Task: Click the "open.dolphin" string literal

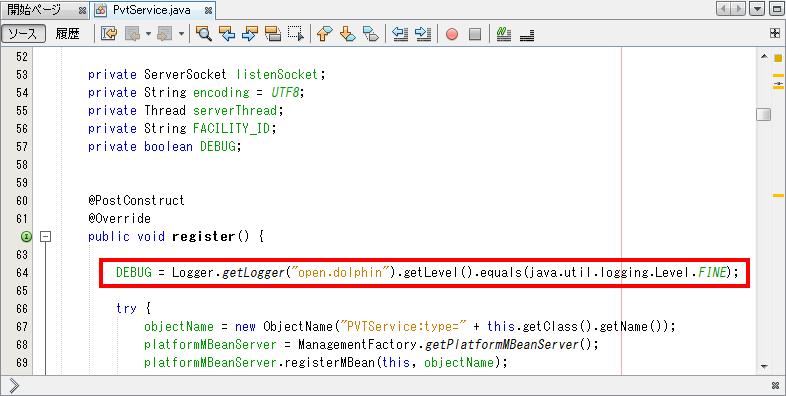Action: [x=340, y=273]
